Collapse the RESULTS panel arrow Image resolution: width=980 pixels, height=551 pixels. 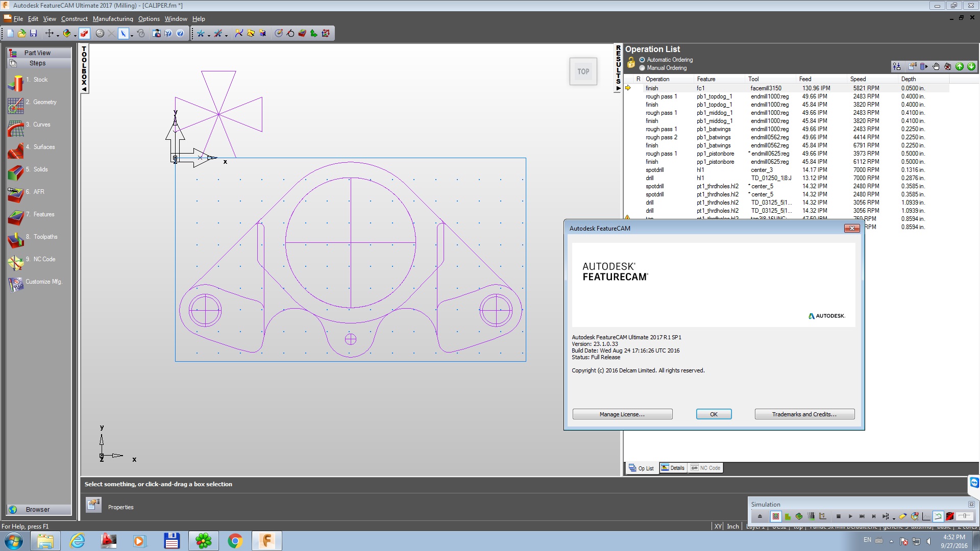coord(618,88)
